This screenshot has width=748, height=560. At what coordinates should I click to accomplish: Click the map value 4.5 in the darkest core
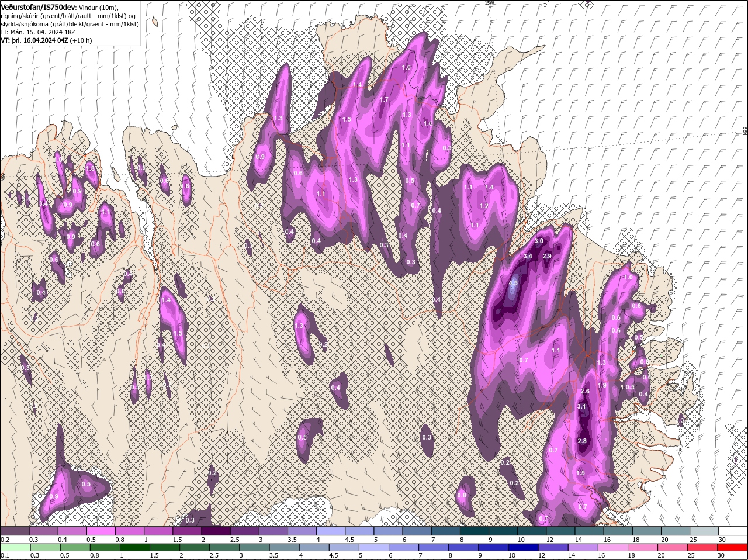point(513,283)
